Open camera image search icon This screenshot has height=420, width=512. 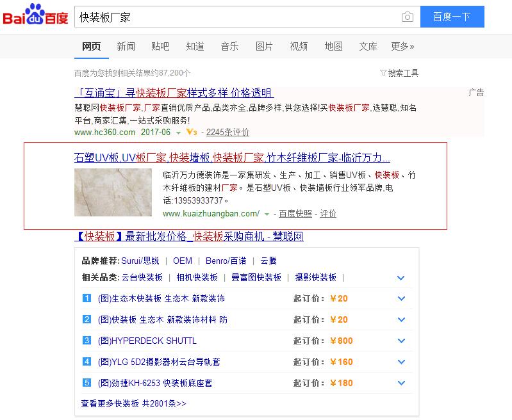coord(407,17)
